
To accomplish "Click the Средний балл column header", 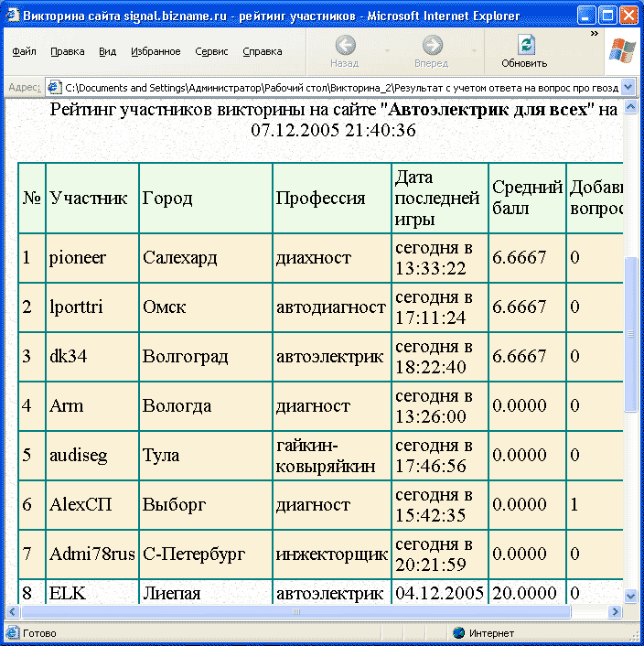I will tap(527, 199).
